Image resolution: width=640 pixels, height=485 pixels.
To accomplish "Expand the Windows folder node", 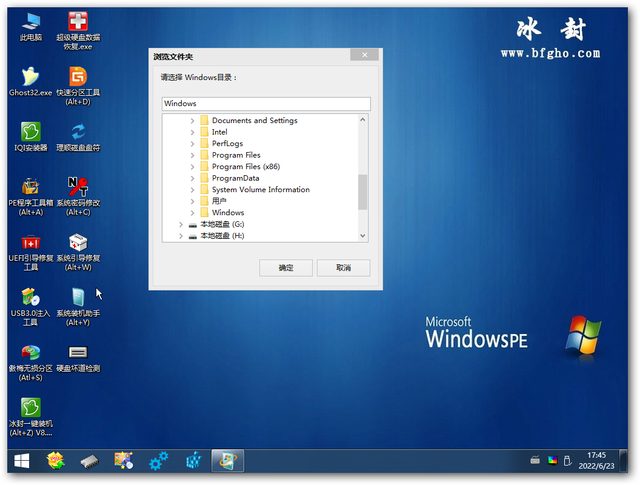I will [x=192, y=213].
